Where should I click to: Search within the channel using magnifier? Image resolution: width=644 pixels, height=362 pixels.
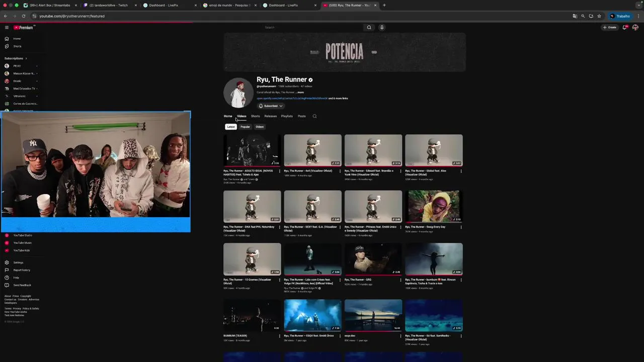coord(314,116)
